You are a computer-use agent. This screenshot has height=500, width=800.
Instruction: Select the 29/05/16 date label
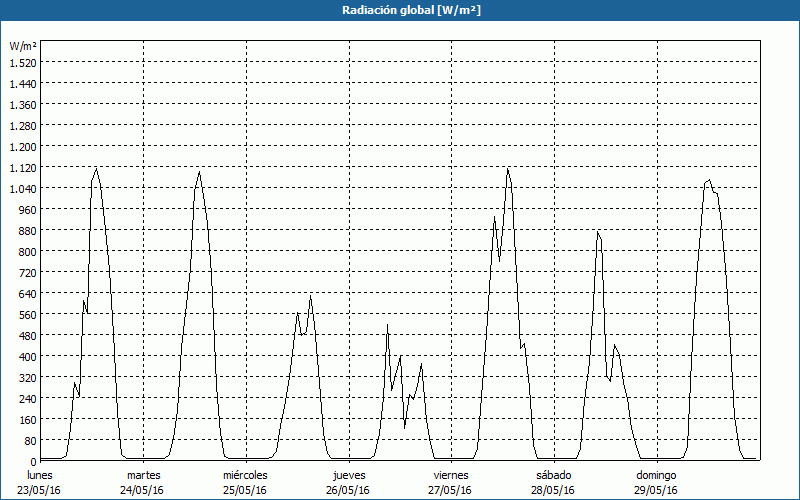[x=657, y=489]
